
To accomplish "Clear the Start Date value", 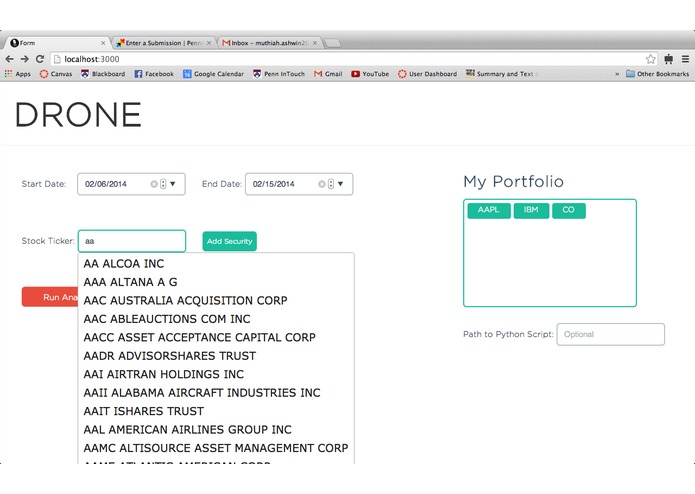I will pos(154,184).
